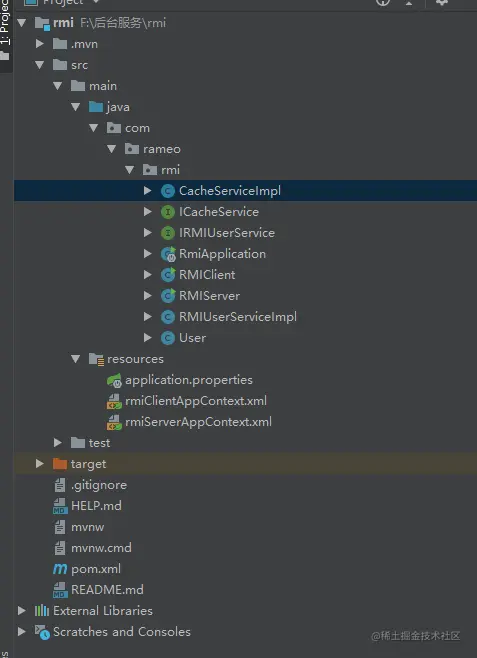The width and height of the screenshot is (477, 658).
Task: Click the application.properties Spring leaf icon
Action: pyautogui.click(x=114, y=380)
